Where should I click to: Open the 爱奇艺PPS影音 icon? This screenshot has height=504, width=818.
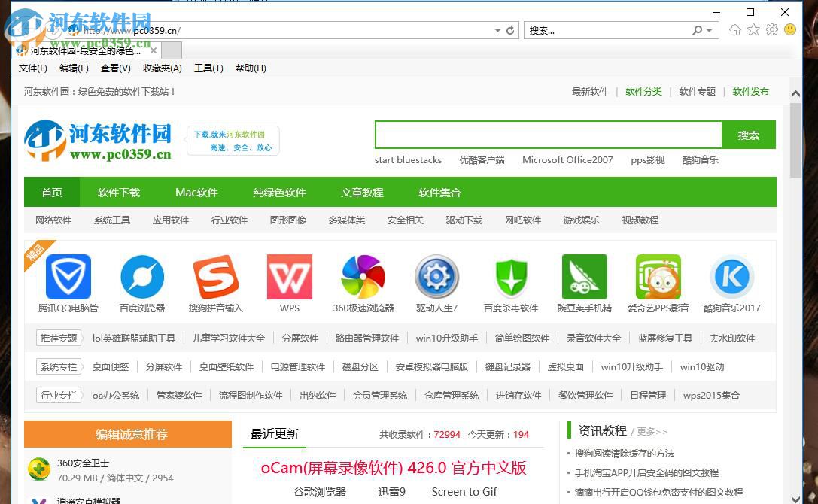pyautogui.click(x=658, y=277)
